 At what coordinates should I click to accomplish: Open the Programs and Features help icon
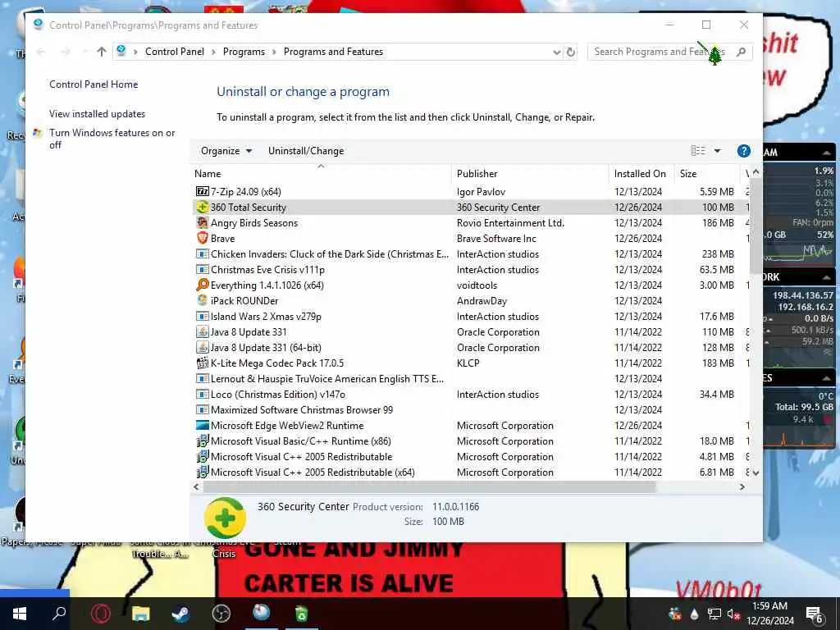(743, 151)
